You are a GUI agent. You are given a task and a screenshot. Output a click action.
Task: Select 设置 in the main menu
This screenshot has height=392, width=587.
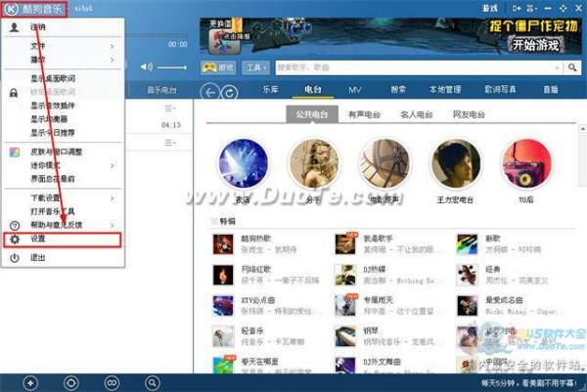point(63,240)
